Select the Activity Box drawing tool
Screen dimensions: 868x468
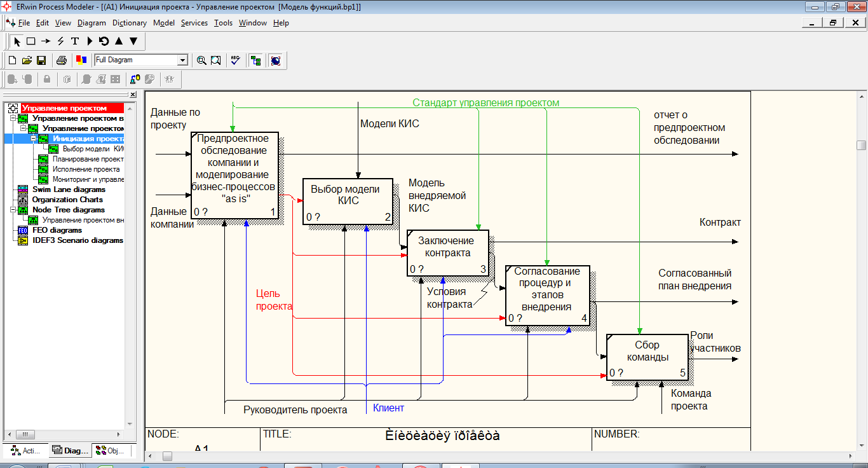pyautogui.click(x=31, y=41)
